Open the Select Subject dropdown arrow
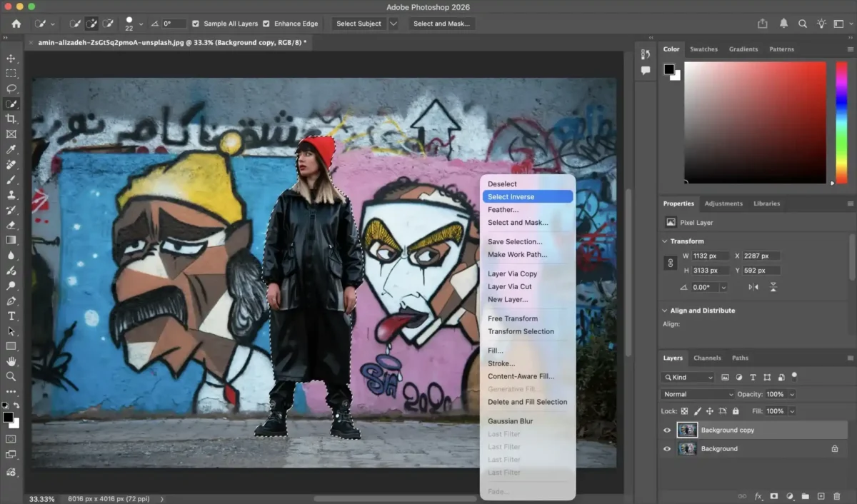Screen dimensions: 857x504 (x=394, y=24)
